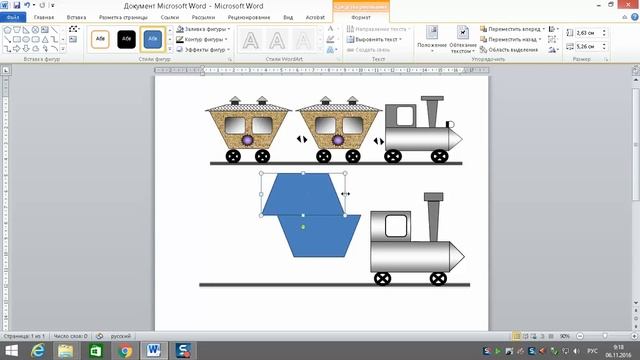The image size is (640, 360).
Task: Increase shape height with spinner up arrow
Action: tap(604, 31)
